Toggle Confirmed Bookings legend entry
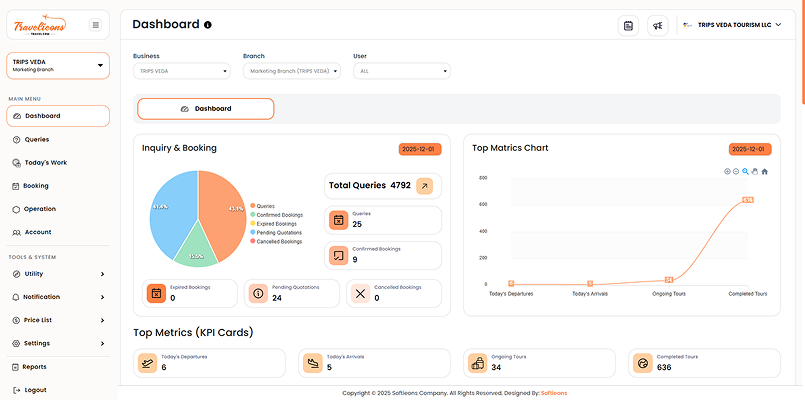Image resolution: width=805 pixels, height=400 pixels. tap(279, 215)
